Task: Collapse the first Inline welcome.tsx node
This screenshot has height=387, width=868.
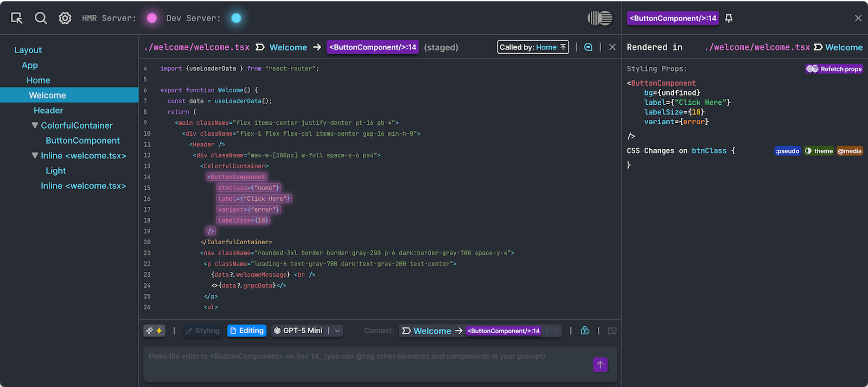Action: click(x=35, y=156)
